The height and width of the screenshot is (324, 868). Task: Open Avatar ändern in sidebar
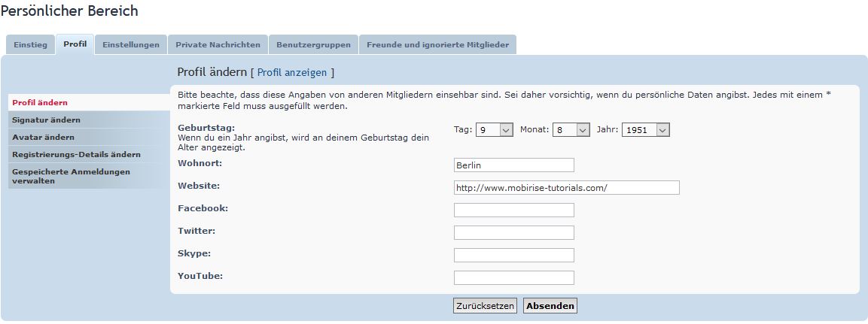(x=43, y=138)
